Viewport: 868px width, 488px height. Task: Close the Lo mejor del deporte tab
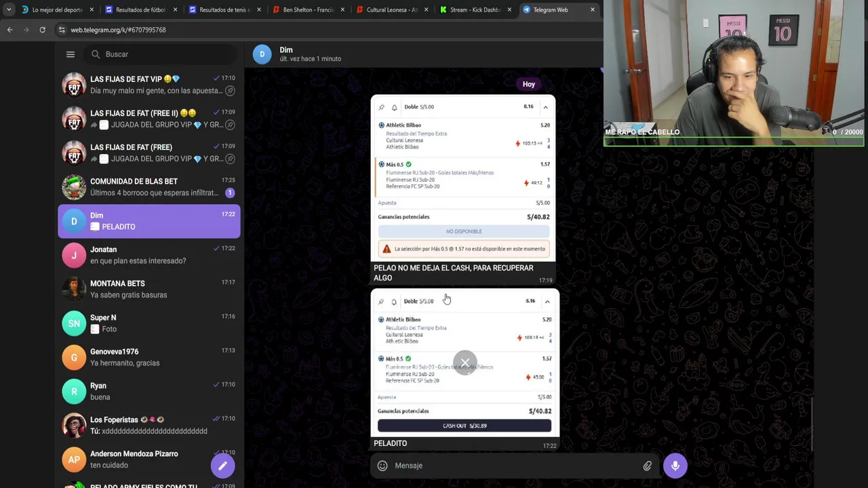[92, 9]
